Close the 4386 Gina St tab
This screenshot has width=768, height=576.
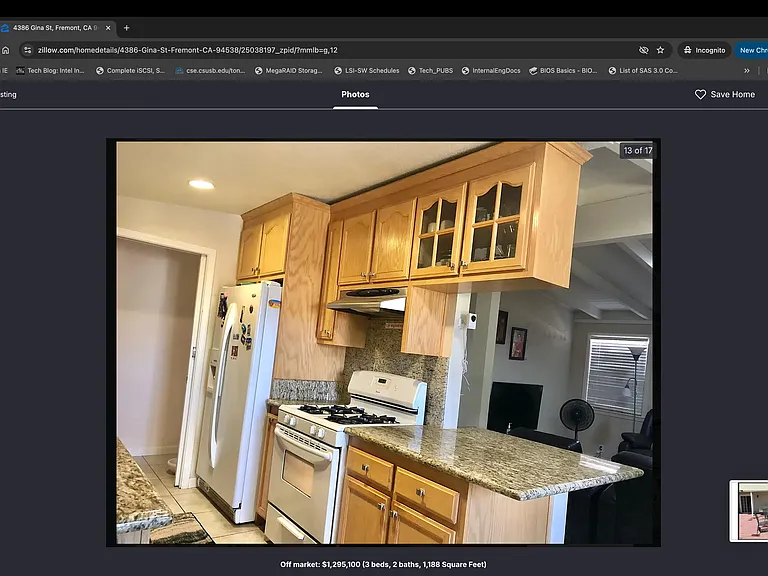pos(108,28)
